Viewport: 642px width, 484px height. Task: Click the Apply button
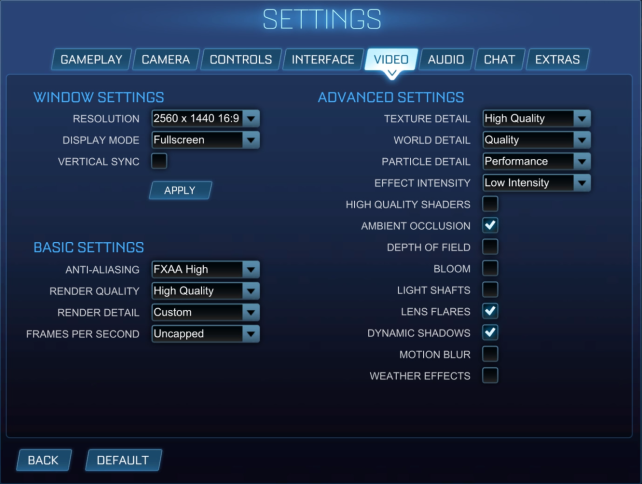click(x=180, y=190)
